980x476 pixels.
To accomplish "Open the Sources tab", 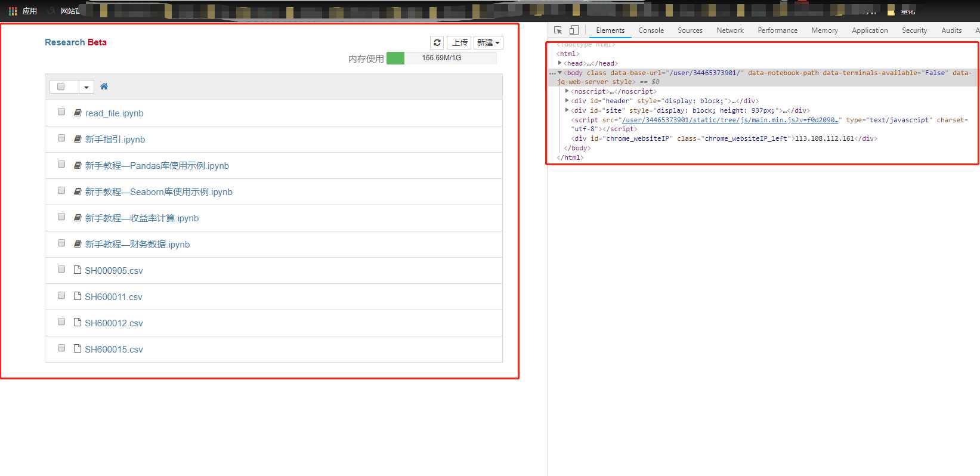I will 690,30.
